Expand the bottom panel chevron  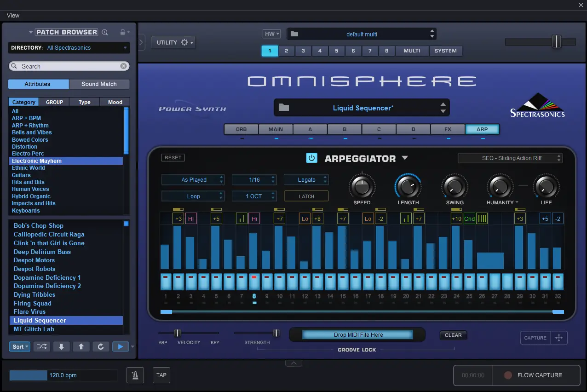293,363
